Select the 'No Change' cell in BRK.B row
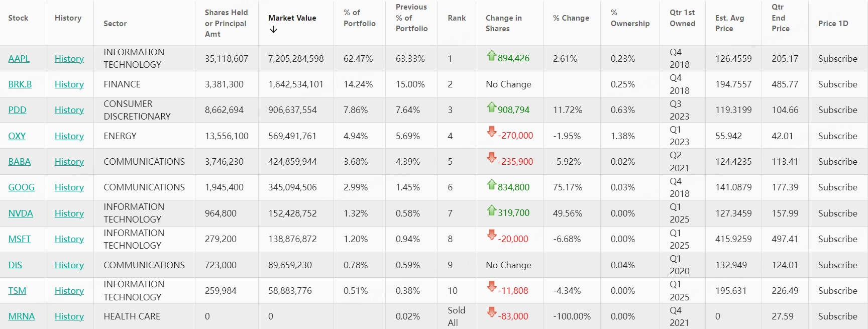868x329 pixels. [509, 84]
